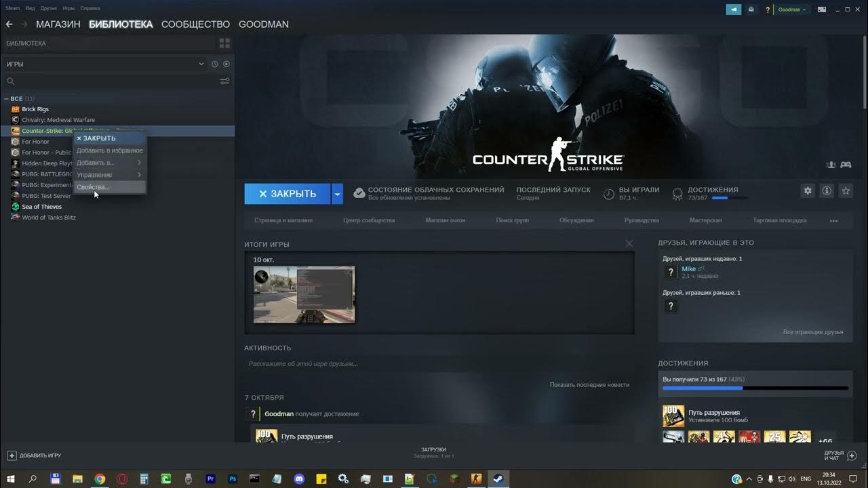Open the МАГАЗИН tab
This screenshot has height=488, width=868.
point(58,24)
